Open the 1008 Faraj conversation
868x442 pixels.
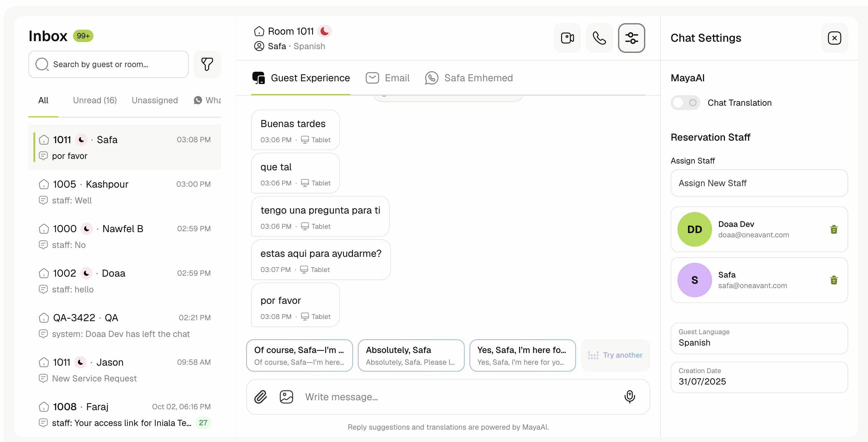click(125, 414)
